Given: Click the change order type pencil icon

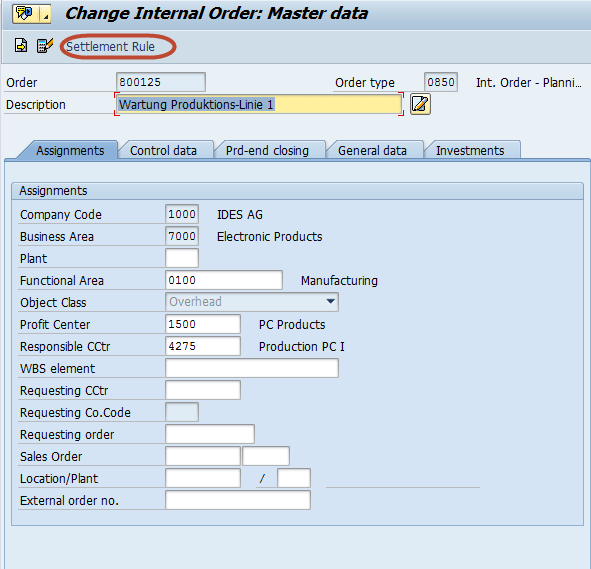Looking at the screenshot, I should click(x=44, y=45).
